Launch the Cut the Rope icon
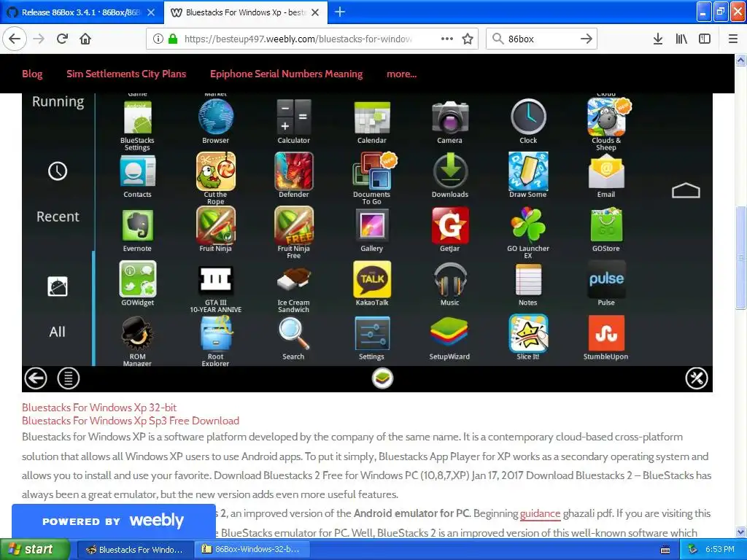Screen dimensions: 747x560 coord(216,171)
